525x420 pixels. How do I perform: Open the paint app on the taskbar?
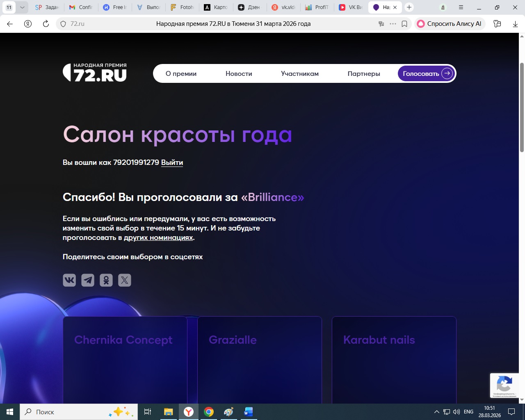point(228,412)
